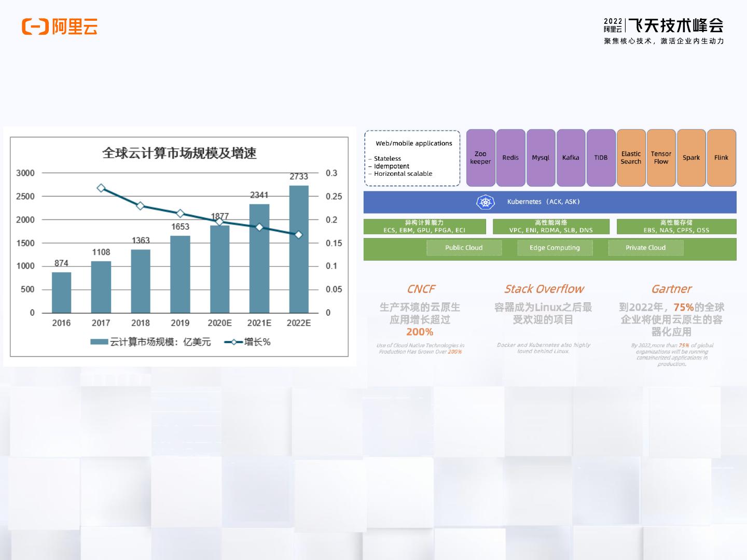Click the Kubernetes wheel icon
This screenshot has width=747, height=560.
pyautogui.click(x=486, y=202)
